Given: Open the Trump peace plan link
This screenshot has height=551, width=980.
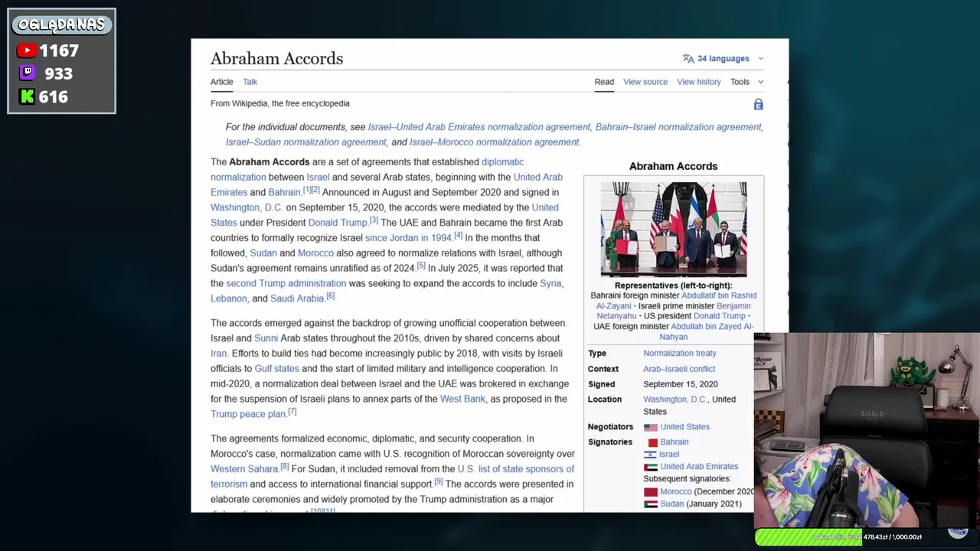Looking at the screenshot, I should point(248,414).
